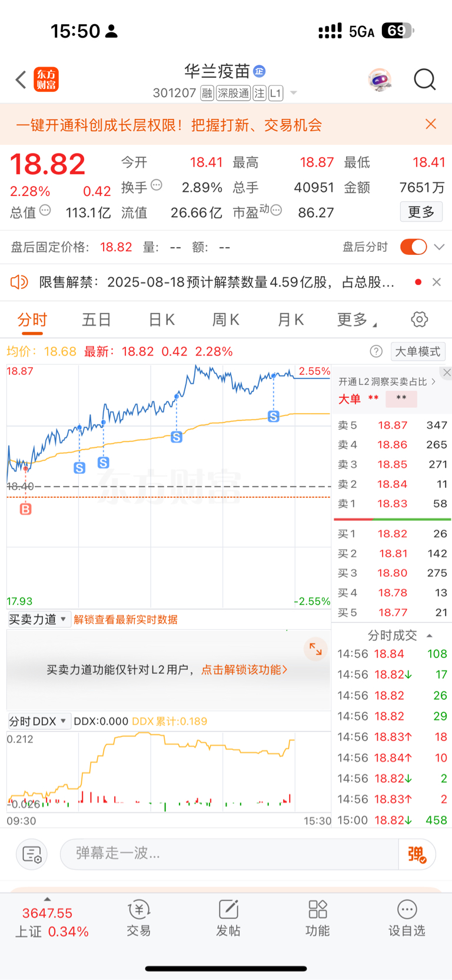The width and height of the screenshot is (452, 980).
Task: Open the 东方财富 logo icon
Action: pos(46,79)
